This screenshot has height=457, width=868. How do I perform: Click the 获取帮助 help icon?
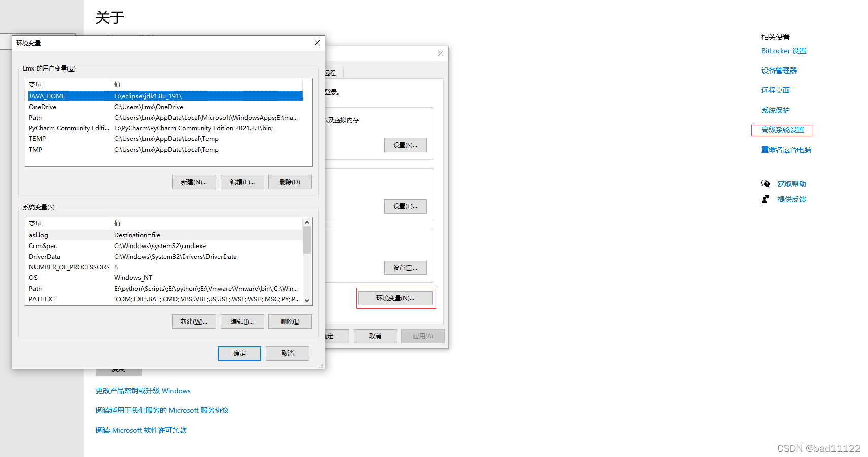pos(766,184)
